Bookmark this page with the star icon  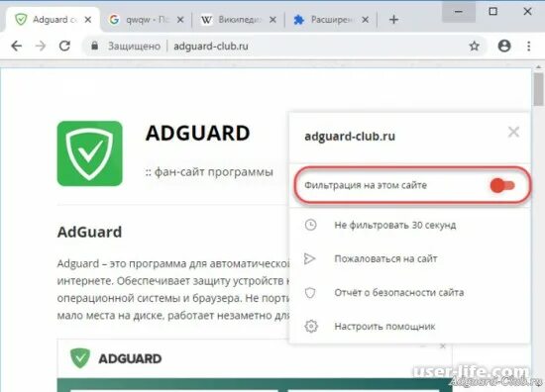click(x=474, y=46)
